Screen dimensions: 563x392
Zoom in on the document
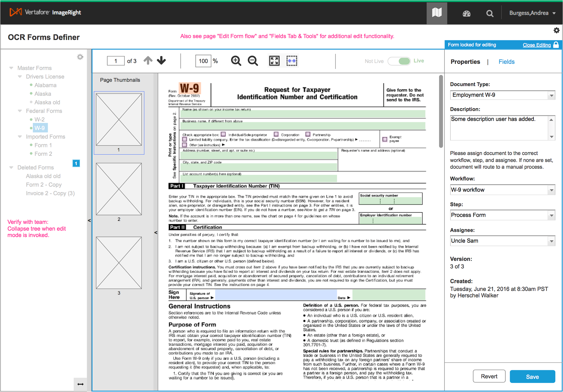[236, 61]
